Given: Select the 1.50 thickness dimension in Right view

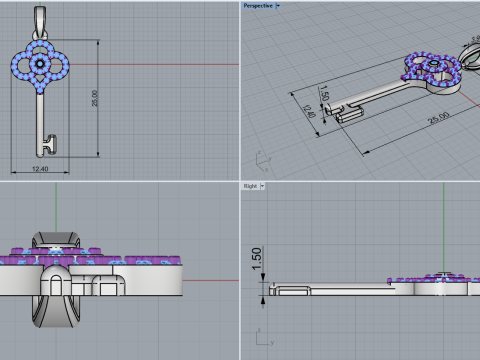Looking at the screenshot, I should pos(256,259).
